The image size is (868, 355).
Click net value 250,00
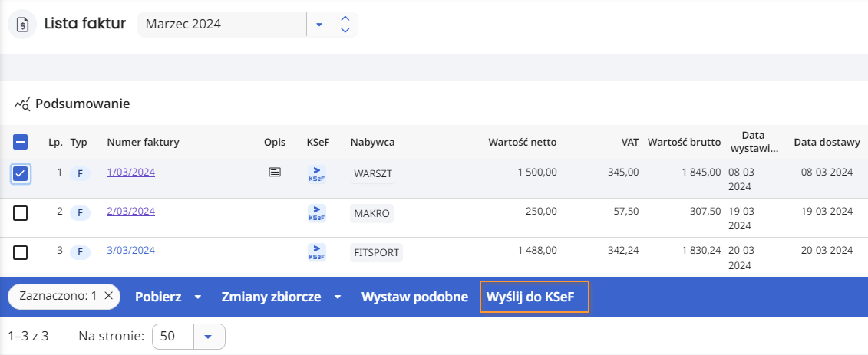(541, 211)
